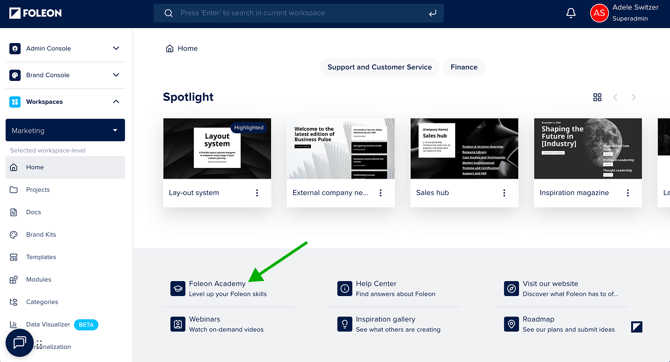Image resolution: width=670 pixels, height=362 pixels.
Task: Open the AS user avatar menu
Action: tap(599, 13)
